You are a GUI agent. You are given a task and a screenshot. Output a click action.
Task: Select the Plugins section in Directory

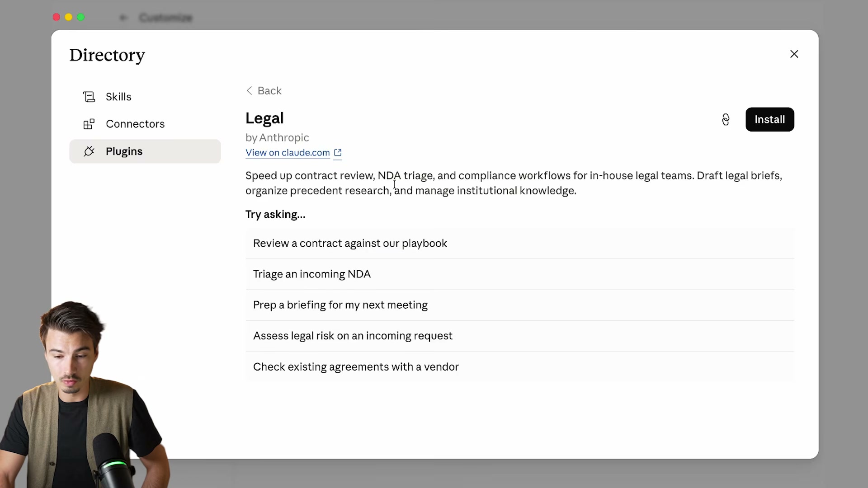(145, 151)
